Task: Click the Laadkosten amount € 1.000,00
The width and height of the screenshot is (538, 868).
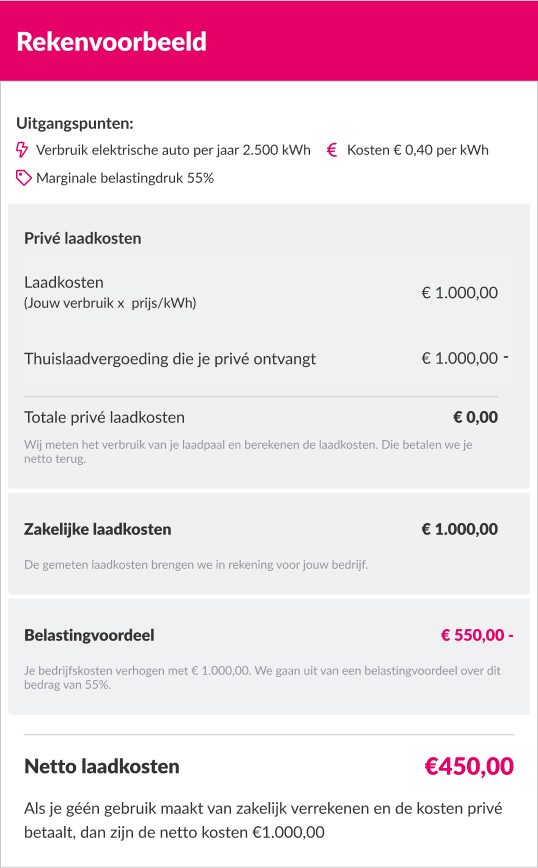Action: pos(460,293)
